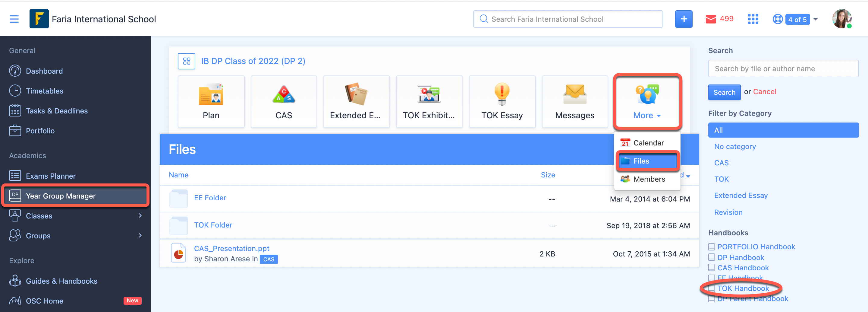The image size is (868, 312).
Task: Open the user profile avatar
Action: click(x=842, y=19)
